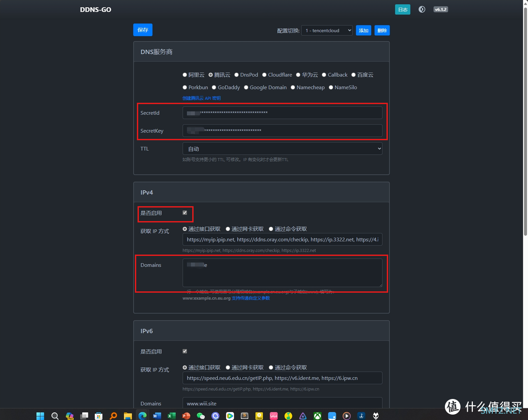
Task: Open purple triangle app on taskbar
Action: [303, 416]
